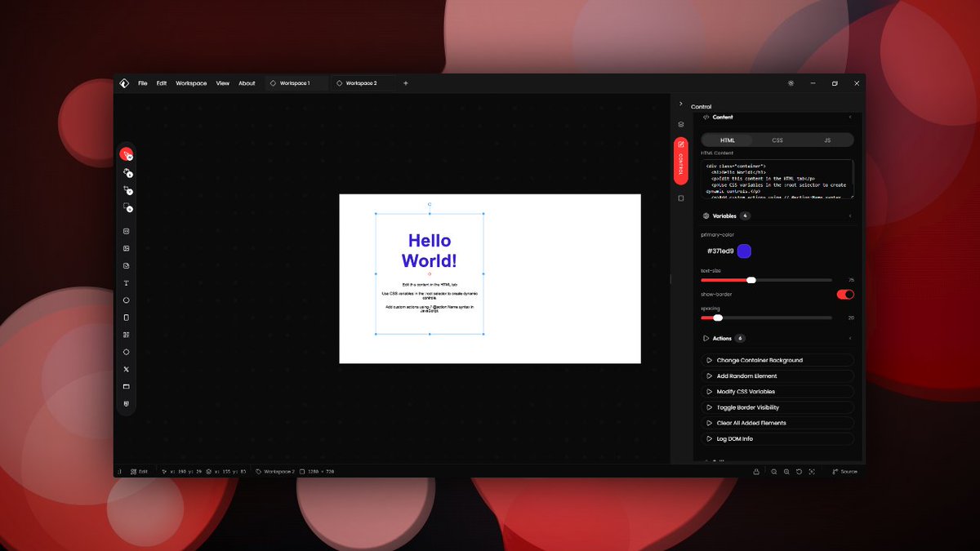The width and height of the screenshot is (980, 551).
Task: Run Change Container Background action
Action: tap(777, 360)
